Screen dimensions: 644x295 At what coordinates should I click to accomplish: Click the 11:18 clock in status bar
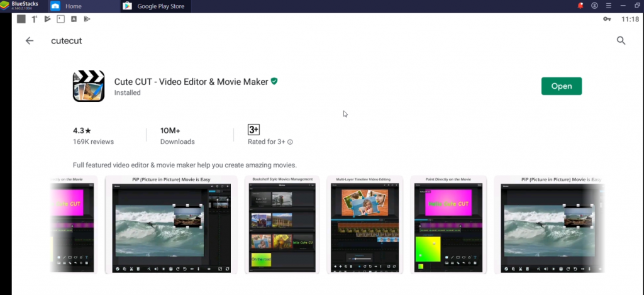coord(630,19)
